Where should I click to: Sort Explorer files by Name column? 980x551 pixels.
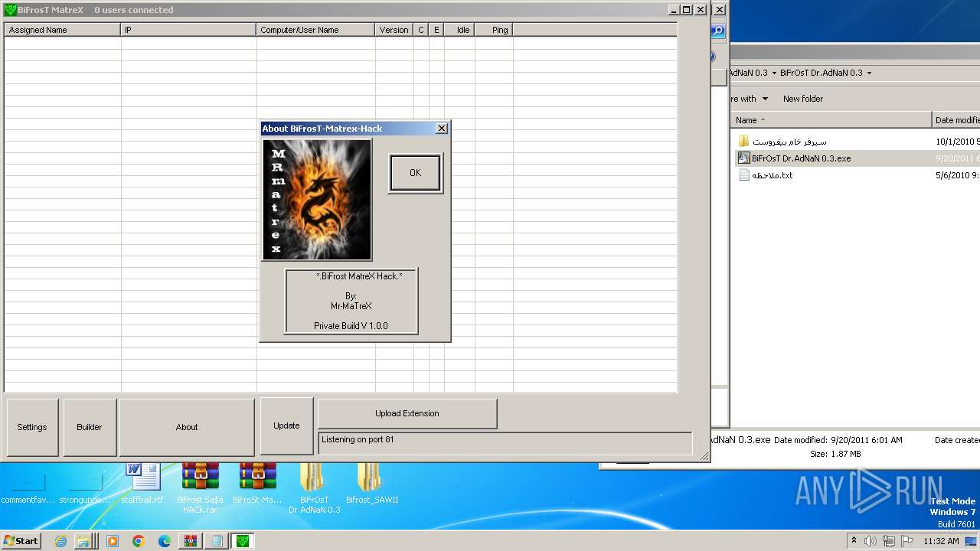pos(831,120)
